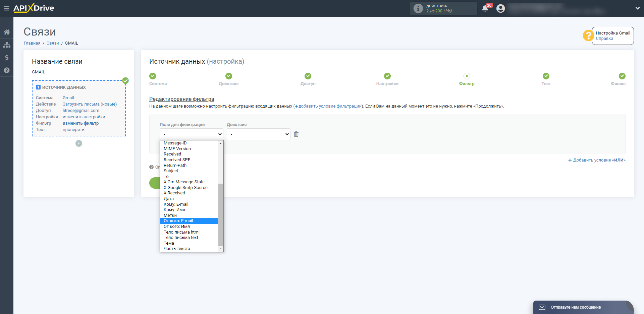Viewport: 644px width, 314px height.
Task: Open the hamburger menu icon
Action: 6,8
